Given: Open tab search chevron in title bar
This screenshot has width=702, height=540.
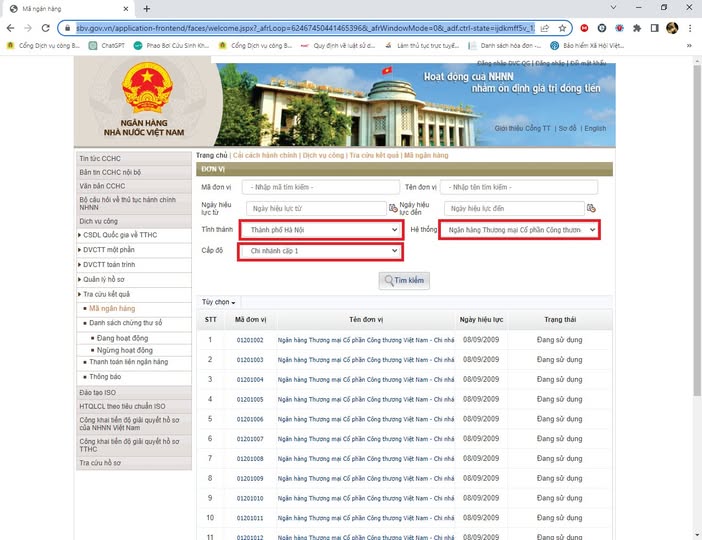Looking at the screenshot, I should (613, 7).
